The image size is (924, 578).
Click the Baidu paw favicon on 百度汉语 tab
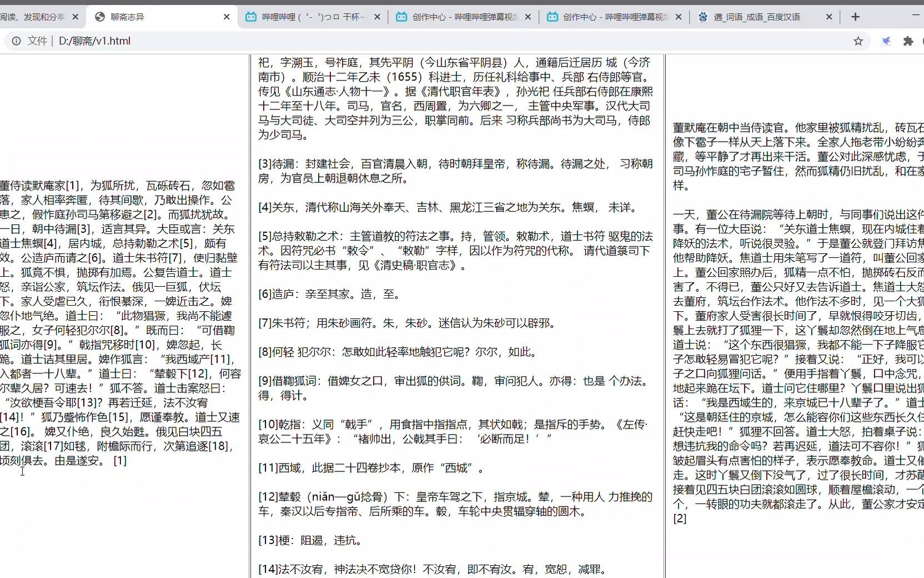point(703,17)
